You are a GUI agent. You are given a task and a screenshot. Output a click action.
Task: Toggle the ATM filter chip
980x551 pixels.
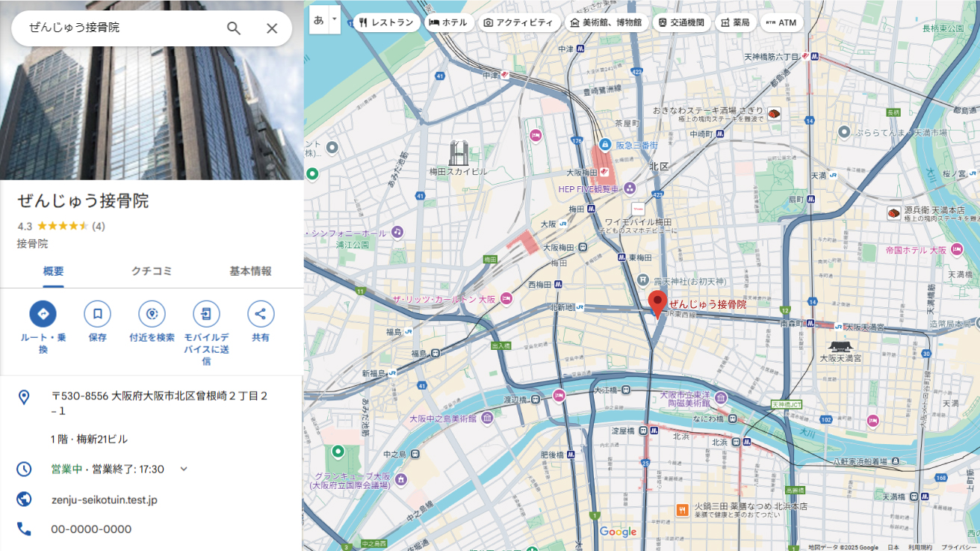(781, 22)
